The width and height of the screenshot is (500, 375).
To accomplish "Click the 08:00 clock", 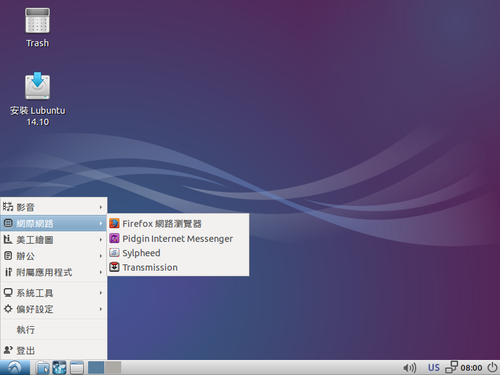I will tap(471, 368).
